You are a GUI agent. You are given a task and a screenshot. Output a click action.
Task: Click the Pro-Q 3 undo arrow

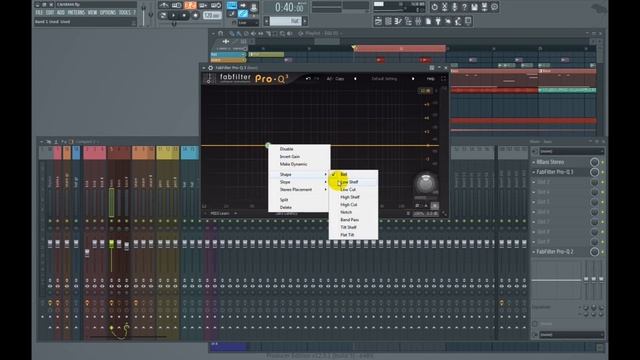pos(308,79)
